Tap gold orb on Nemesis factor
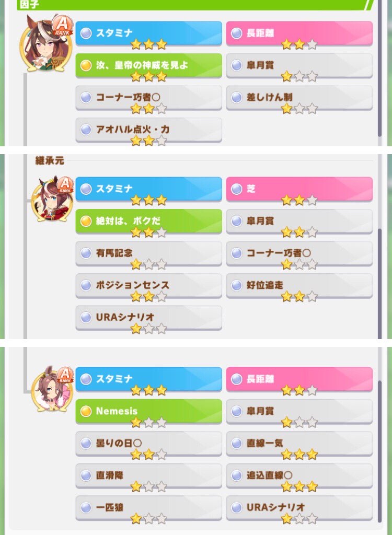The image size is (392, 535). click(x=86, y=411)
